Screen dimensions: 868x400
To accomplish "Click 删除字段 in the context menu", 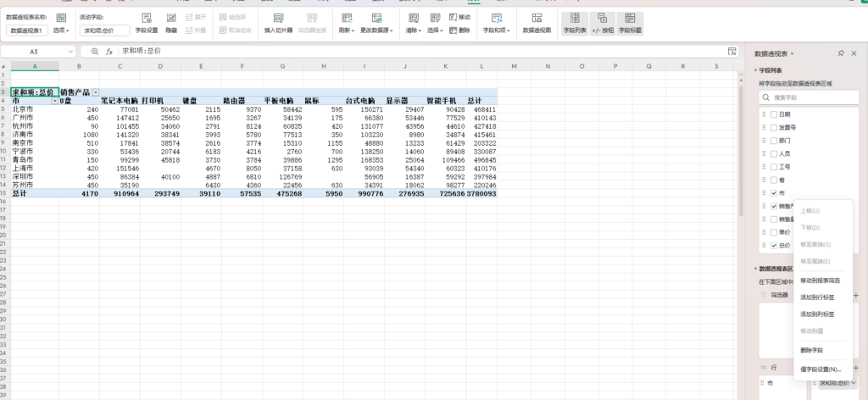I will coord(811,349).
